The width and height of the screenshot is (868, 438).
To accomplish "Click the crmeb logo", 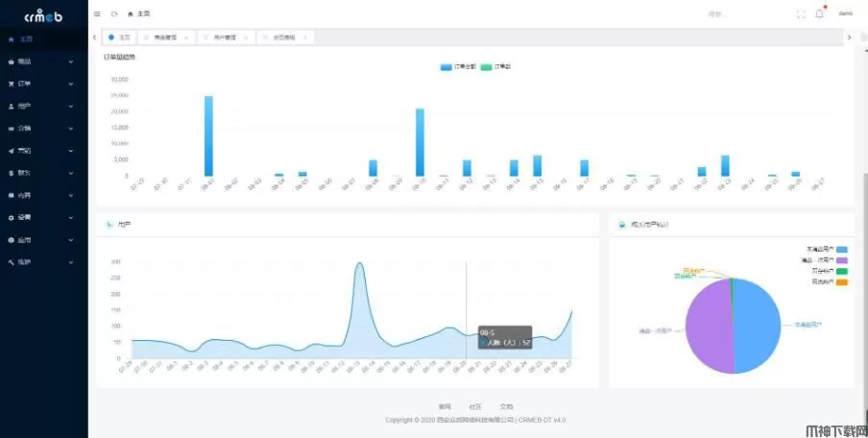I will (x=43, y=16).
